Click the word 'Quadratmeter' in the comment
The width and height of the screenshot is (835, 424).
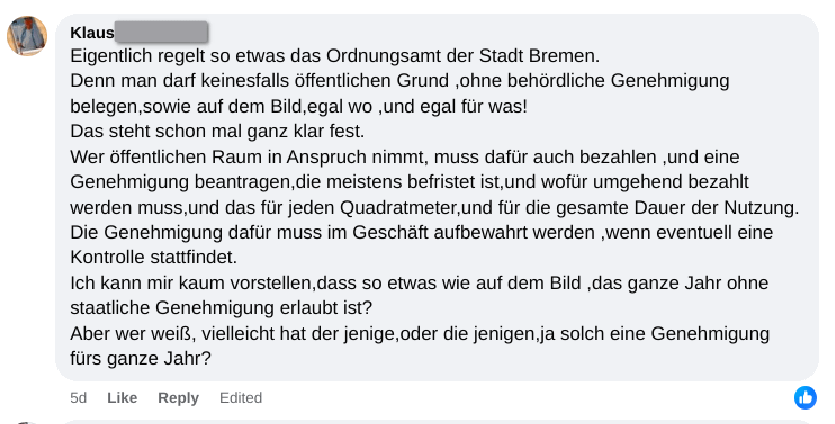point(398,207)
